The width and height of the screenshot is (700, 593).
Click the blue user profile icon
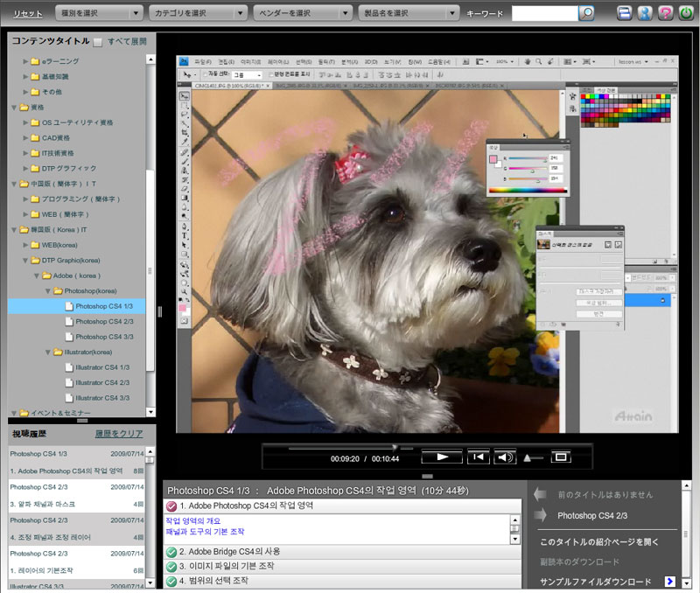coord(645,13)
